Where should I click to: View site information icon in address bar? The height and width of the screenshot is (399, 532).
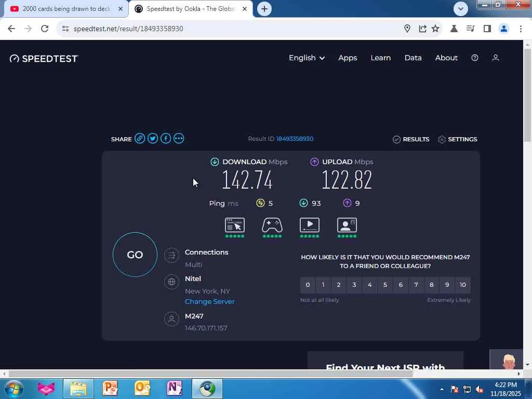[x=65, y=29]
